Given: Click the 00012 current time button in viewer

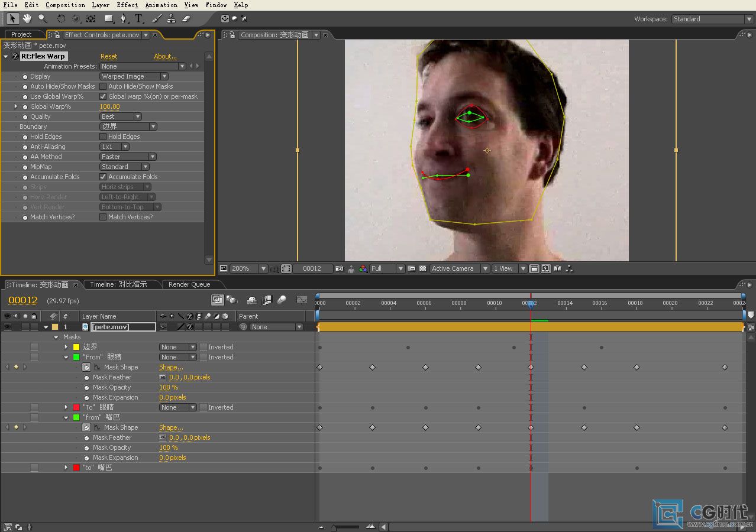Looking at the screenshot, I should pos(312,268).
